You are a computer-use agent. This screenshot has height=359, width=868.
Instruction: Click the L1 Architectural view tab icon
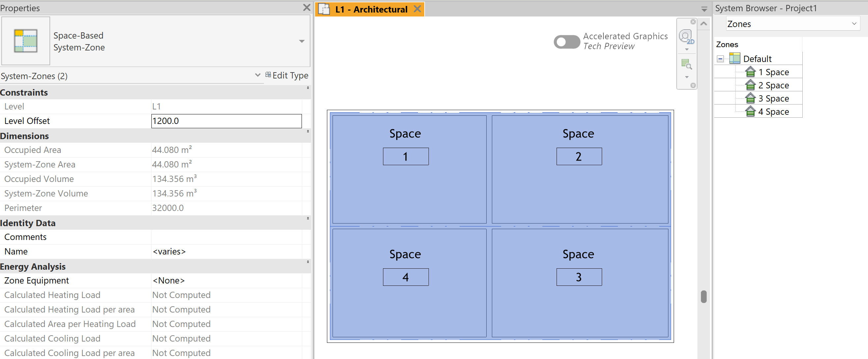point(324,9)
